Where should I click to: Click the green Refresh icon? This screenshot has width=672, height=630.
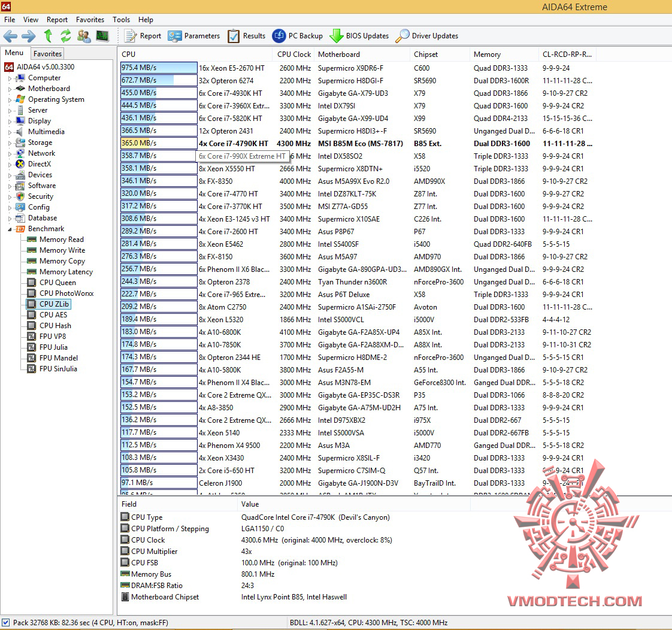point(65,36)
